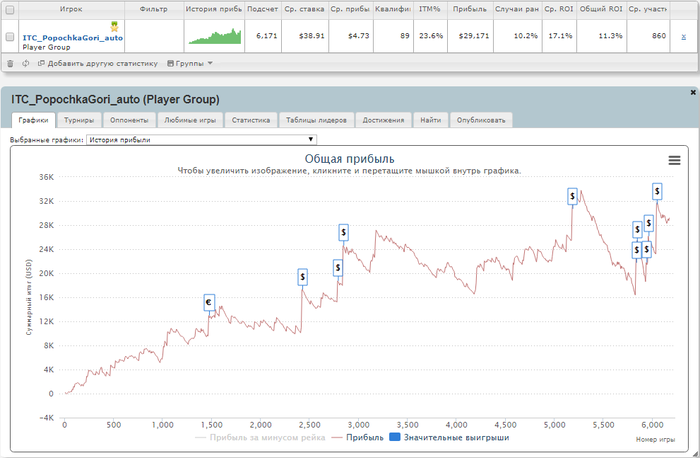Click the 23.6% ITM cell
The width and height of the screenshot is (700, 458).
431,36
